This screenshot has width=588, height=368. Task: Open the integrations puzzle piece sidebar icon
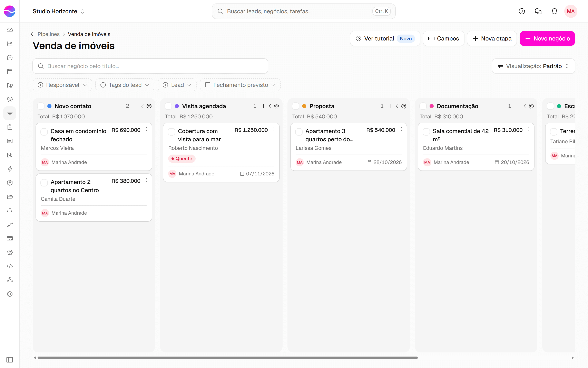tap(10, 211)
